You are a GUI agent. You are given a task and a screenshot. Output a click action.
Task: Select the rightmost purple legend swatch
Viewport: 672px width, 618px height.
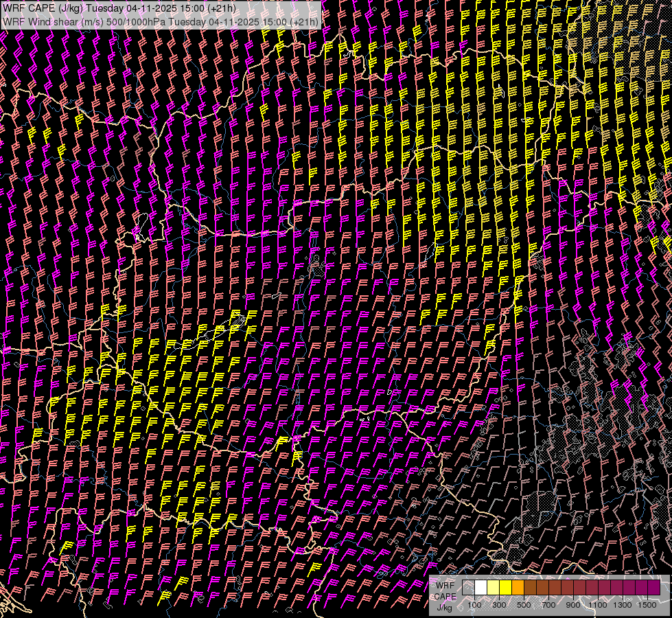[x=653, y=588]
